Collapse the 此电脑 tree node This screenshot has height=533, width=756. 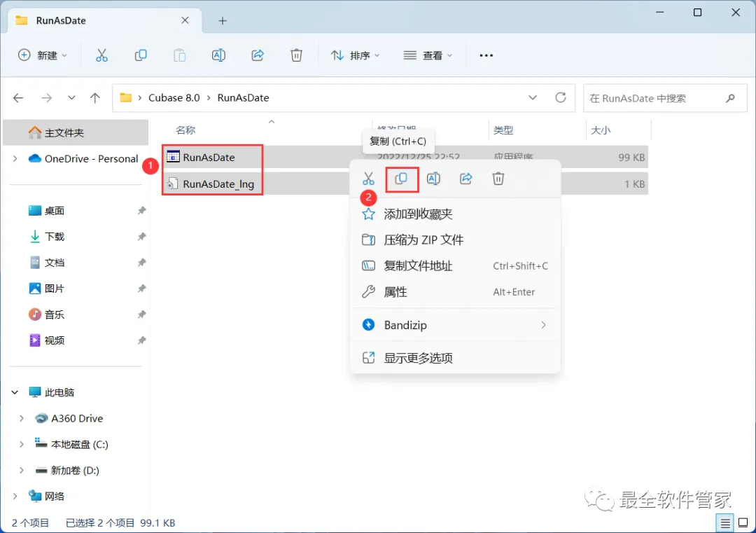point(15,393)
